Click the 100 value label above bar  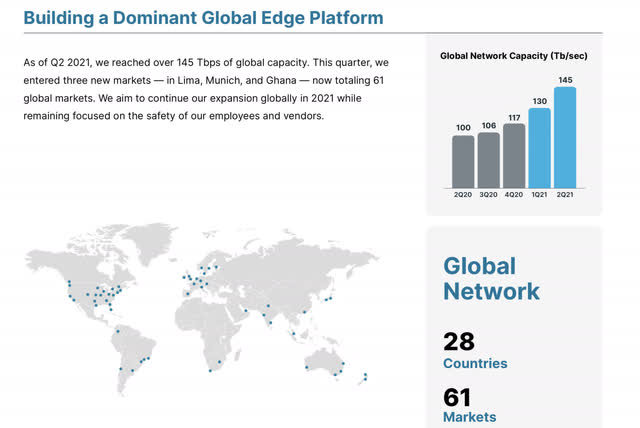click(x=463, y=127)
